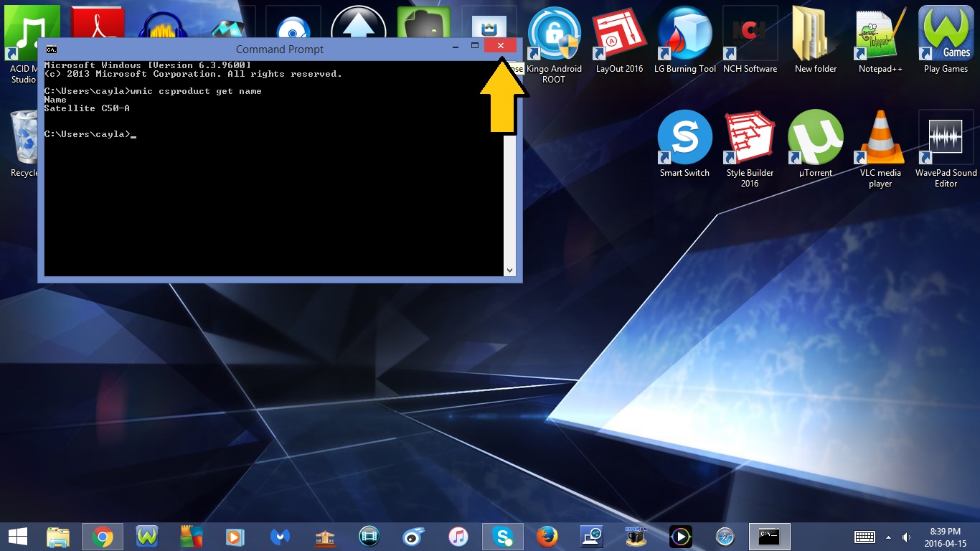Show hidden system tray icons
This screenshot has width=980, height=551.
coord(889,537)
